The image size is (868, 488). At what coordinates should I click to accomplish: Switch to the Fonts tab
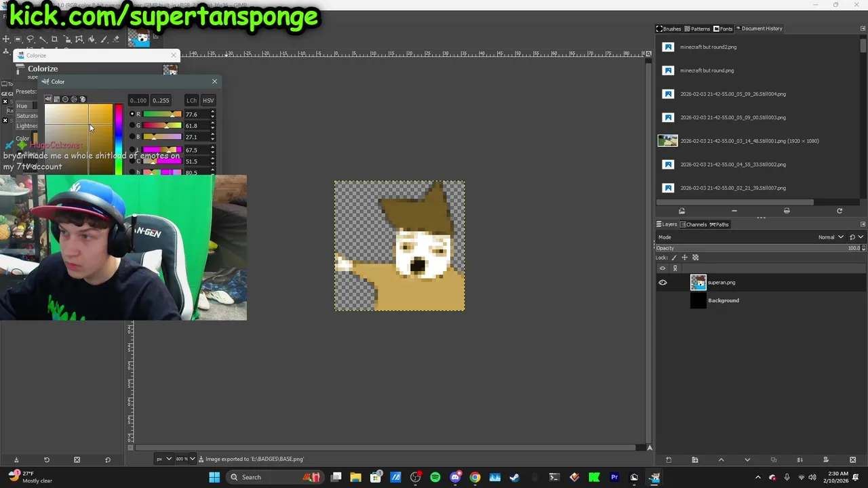click(723, 28)
